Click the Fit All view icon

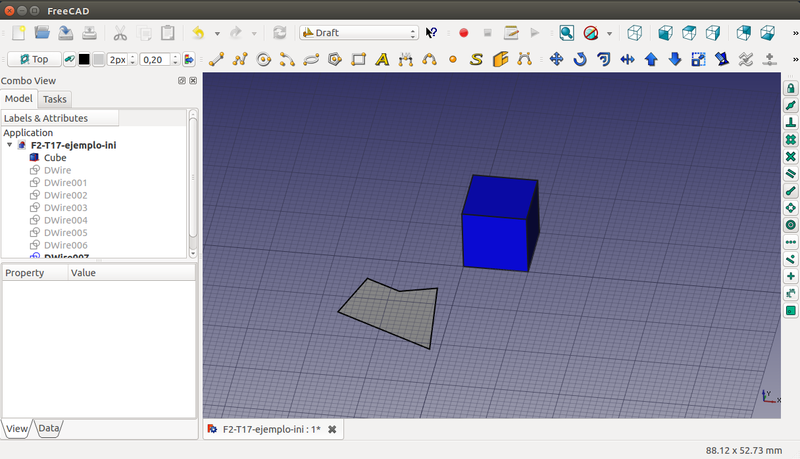[x=566, y=33]
